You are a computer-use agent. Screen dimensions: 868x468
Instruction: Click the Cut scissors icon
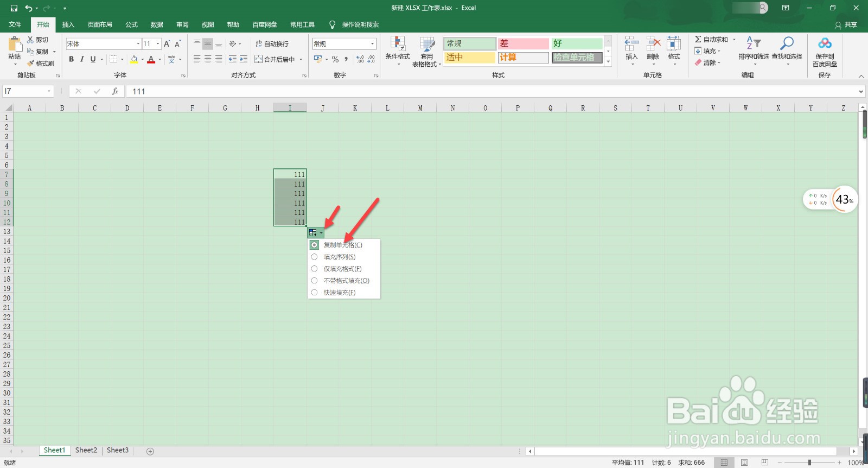(x=30, y=40)
